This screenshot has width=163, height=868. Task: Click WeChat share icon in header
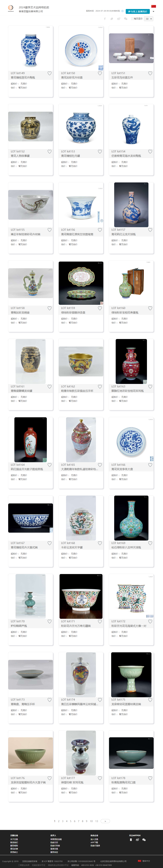[126, 19]
